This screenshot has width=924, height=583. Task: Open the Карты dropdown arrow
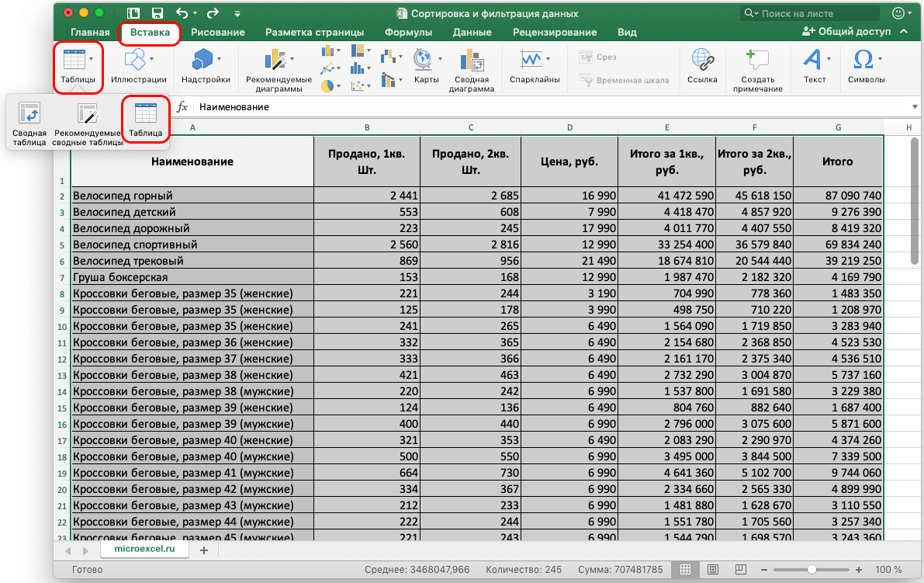440,59
